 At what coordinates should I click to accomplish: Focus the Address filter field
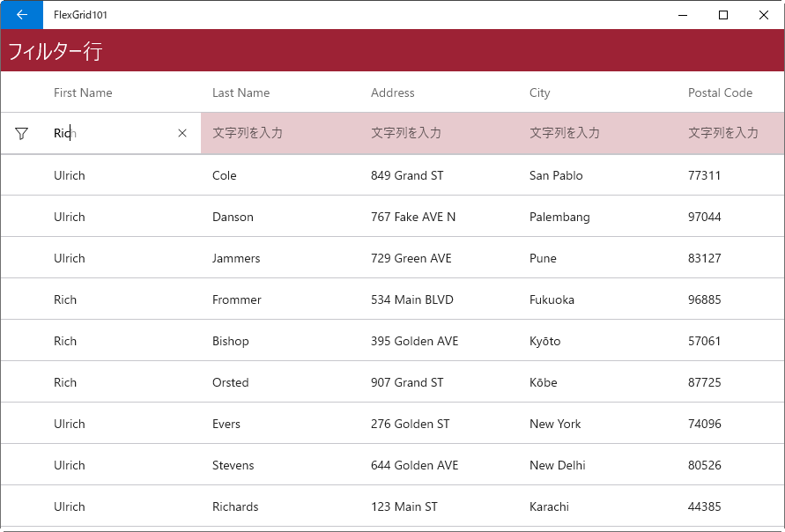[x=439, y=133]
